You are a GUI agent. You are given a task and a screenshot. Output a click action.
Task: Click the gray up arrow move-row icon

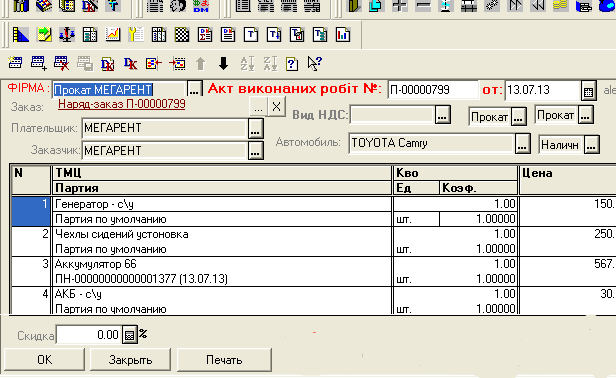pyautogui.click(x=200, y=63)
